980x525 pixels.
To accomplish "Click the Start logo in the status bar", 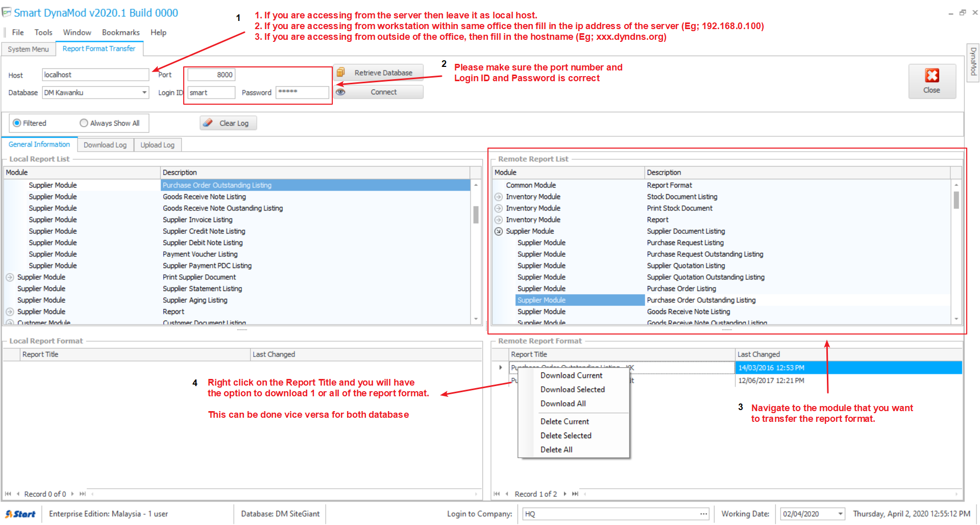I will coord(20,514).
